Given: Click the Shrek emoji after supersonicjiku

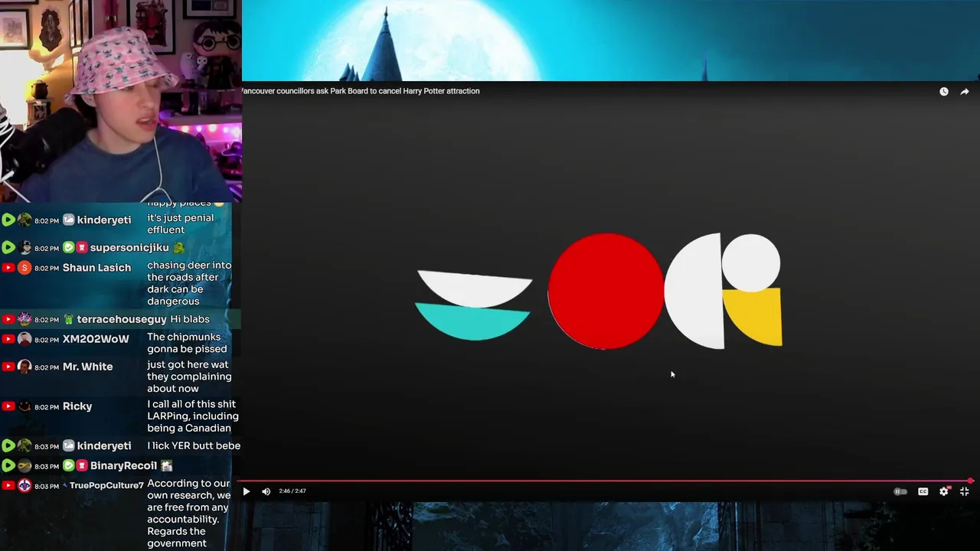Looking at the screenshot, I should click(x=178, y=248).
